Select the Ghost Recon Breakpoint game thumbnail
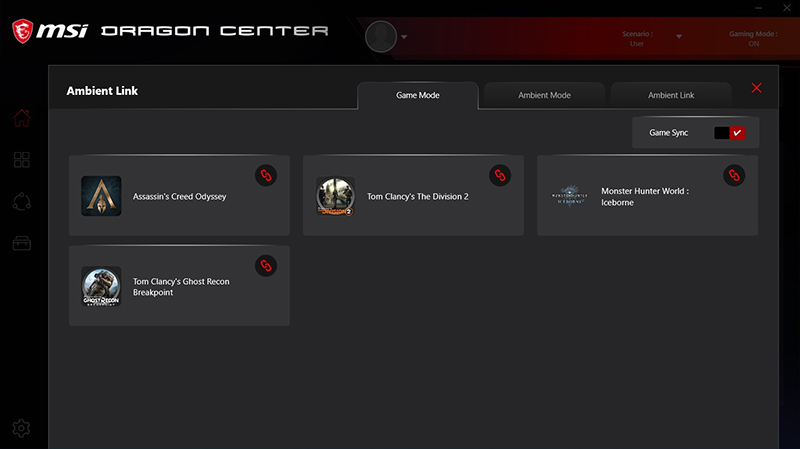Image resolution: width=800 pixels, height=449 pixels. pyautogui.click(x=101, y=286)
